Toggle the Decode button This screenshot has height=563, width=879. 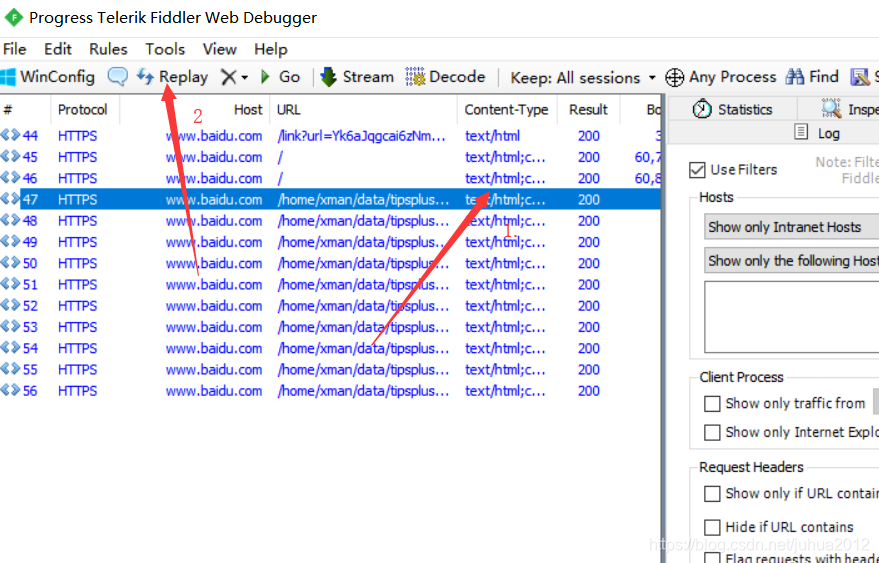pyautogui.click(x=446, y=77)
